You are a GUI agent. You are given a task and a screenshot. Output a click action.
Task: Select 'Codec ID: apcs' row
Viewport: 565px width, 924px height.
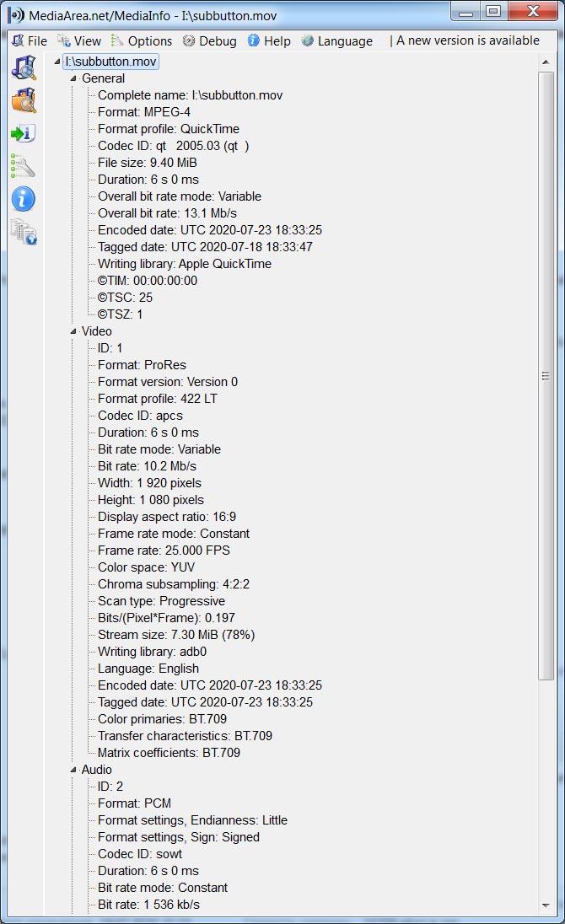(140, 416)
